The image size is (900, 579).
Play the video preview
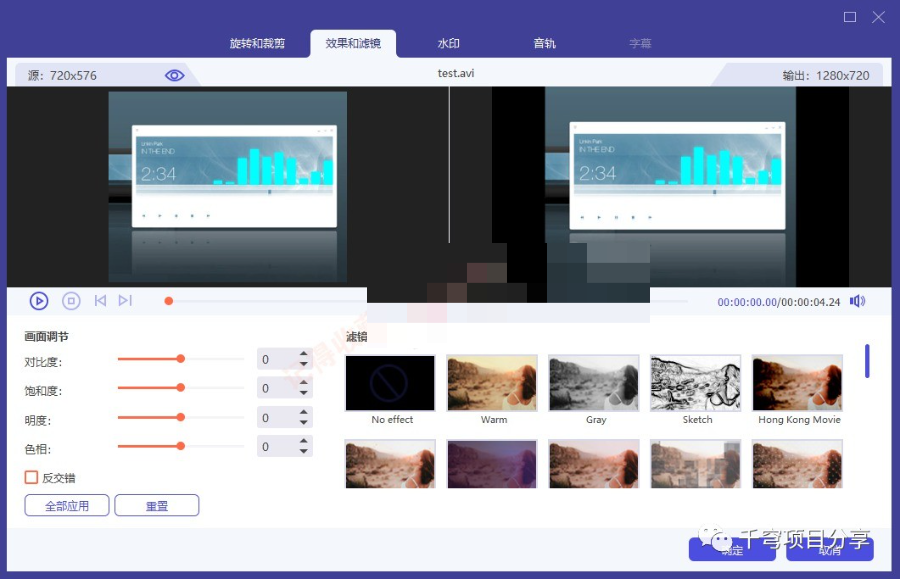point(38,300)
